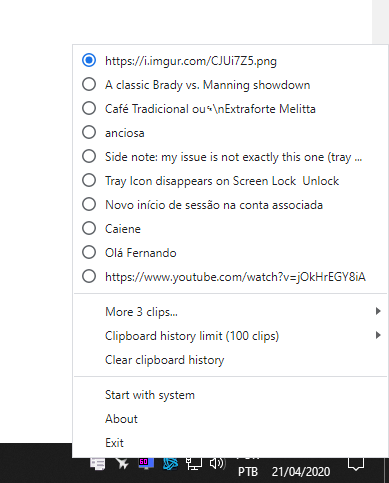Click the airplane mode tray icon

pos(122,463)
